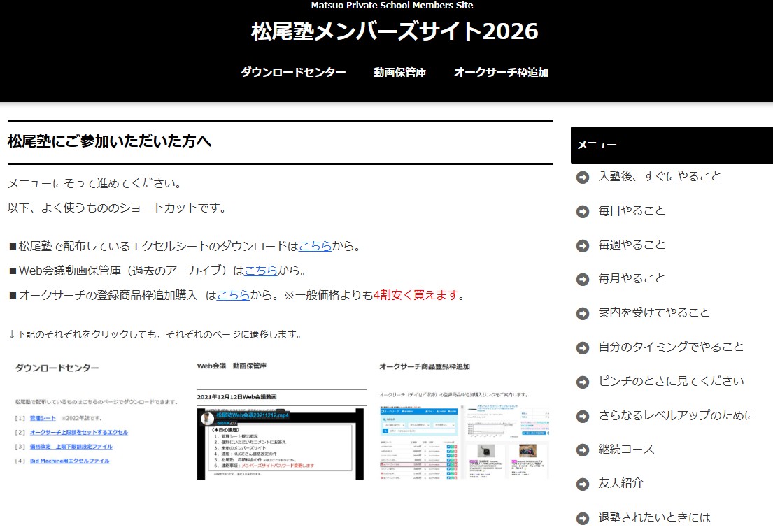Open the Web会議 動画保管庫 thumbnail
Viewport: 773px width, 532px height.
tap(281, 419)
